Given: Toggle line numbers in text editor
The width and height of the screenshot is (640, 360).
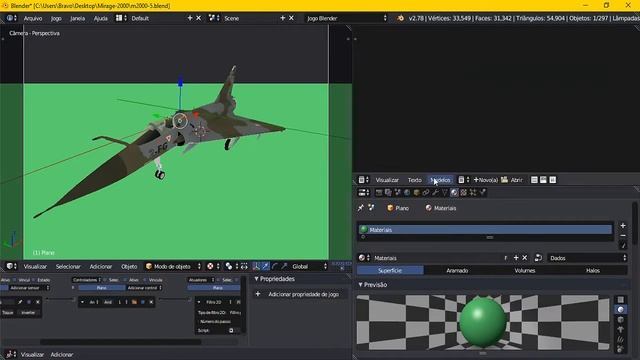Looking at the screenshot, I should 534,180.
